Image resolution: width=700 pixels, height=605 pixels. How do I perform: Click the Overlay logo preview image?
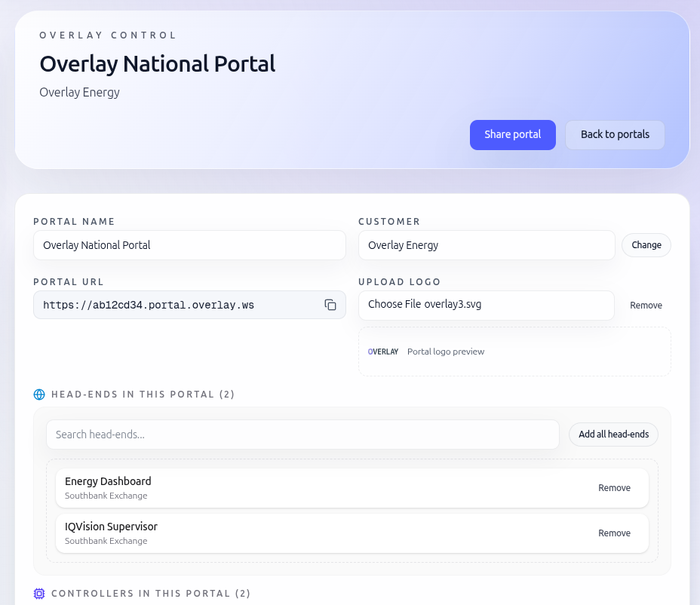click(383, 352)
